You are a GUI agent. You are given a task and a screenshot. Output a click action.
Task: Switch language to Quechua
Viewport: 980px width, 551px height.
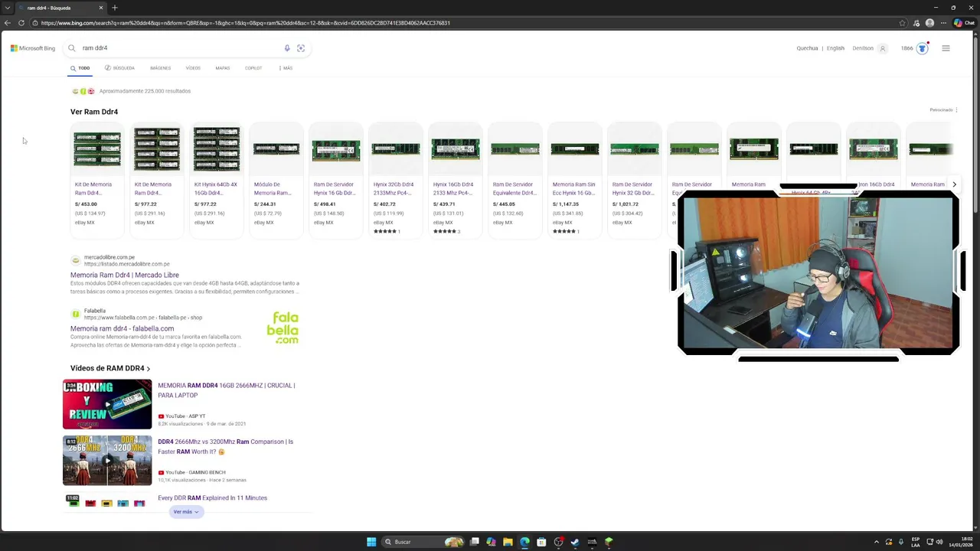807,48
